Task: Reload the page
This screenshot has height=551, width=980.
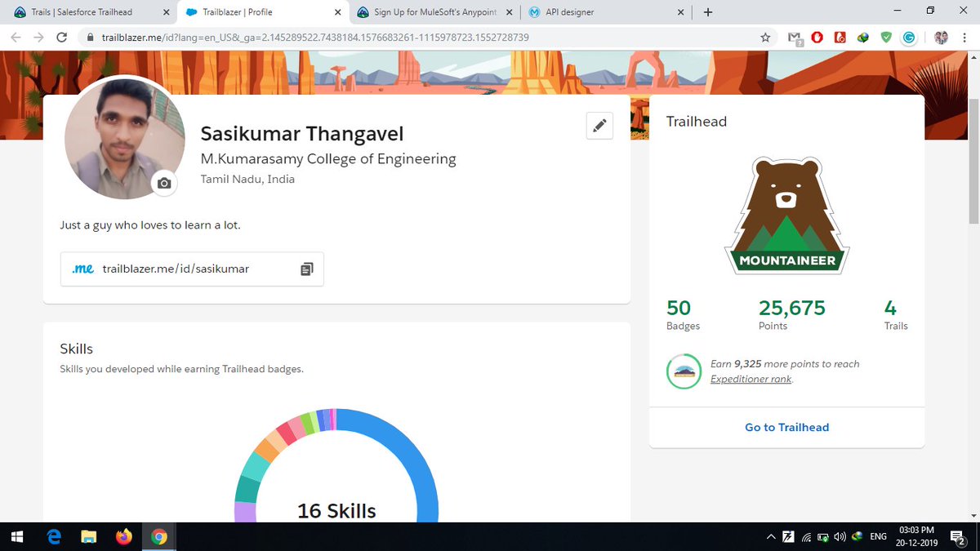Action: point(61,38)
